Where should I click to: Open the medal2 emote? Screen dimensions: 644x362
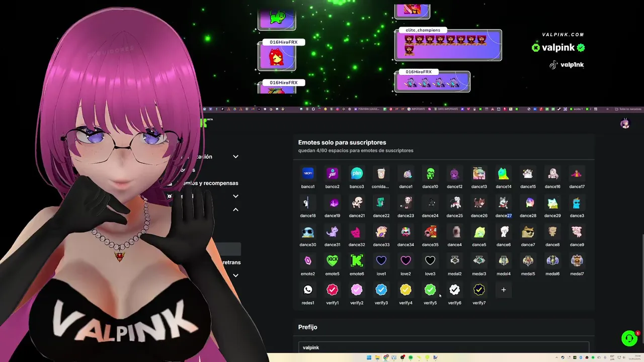454,261
